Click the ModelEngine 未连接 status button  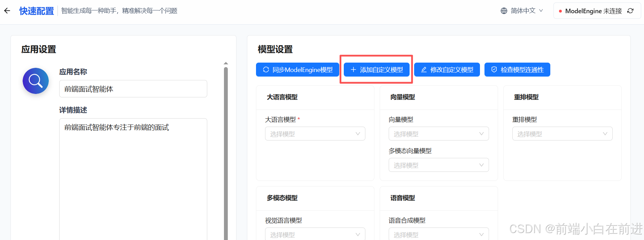coord(597,11)
